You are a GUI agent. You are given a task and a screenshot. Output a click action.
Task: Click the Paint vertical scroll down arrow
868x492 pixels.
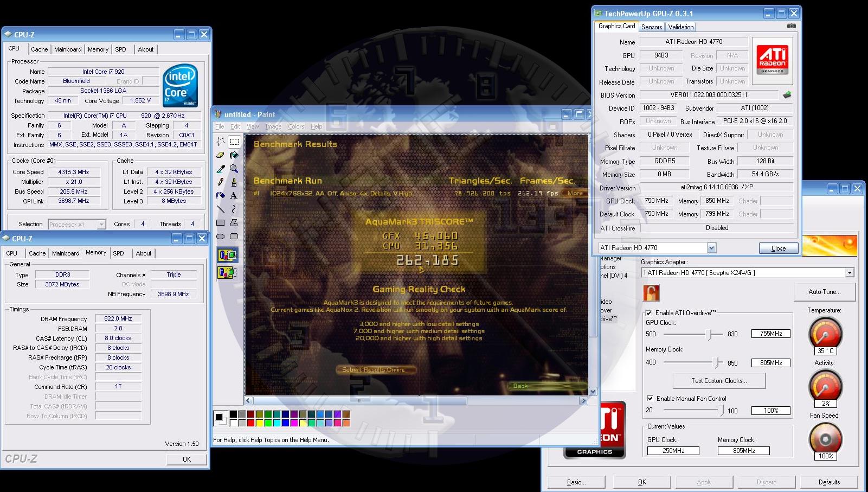[x=593, y=391]
